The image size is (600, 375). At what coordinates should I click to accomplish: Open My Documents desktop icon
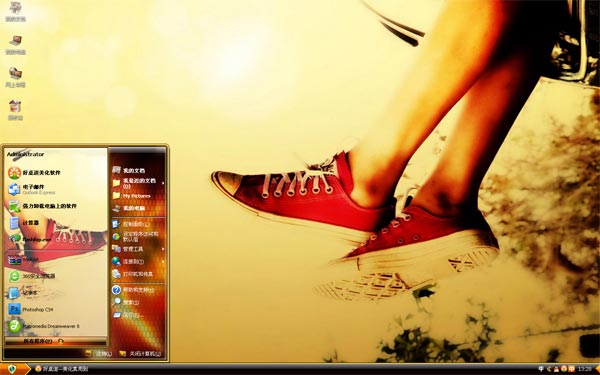click(15, 11)
